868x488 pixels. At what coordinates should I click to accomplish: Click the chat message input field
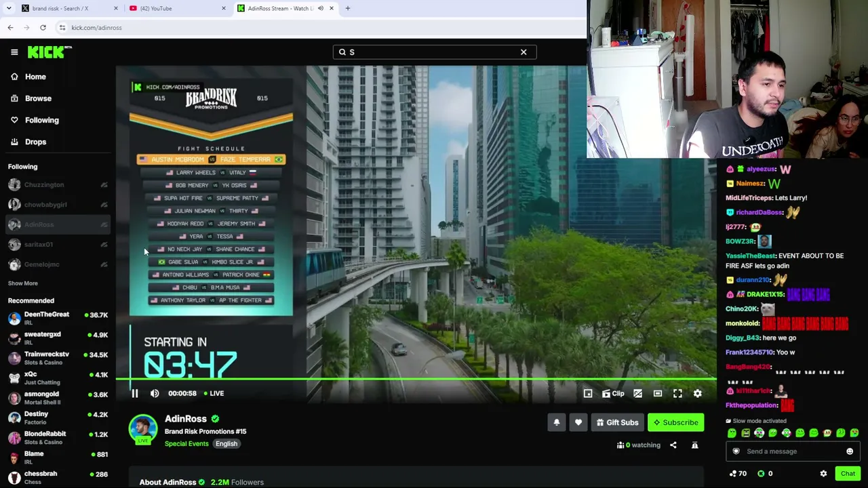(x=792, y=451)
